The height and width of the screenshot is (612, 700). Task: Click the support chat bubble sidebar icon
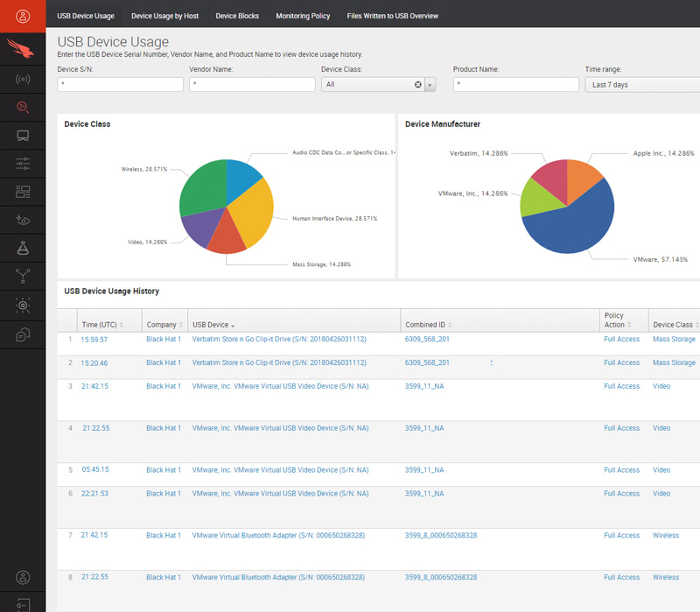tap(23, 334)
